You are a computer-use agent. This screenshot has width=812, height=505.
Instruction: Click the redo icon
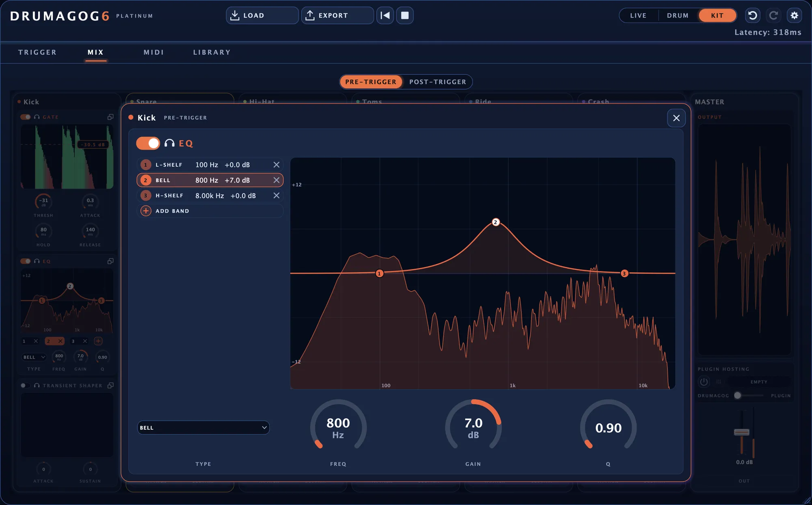pyautogui.click(x=773, y=15)
